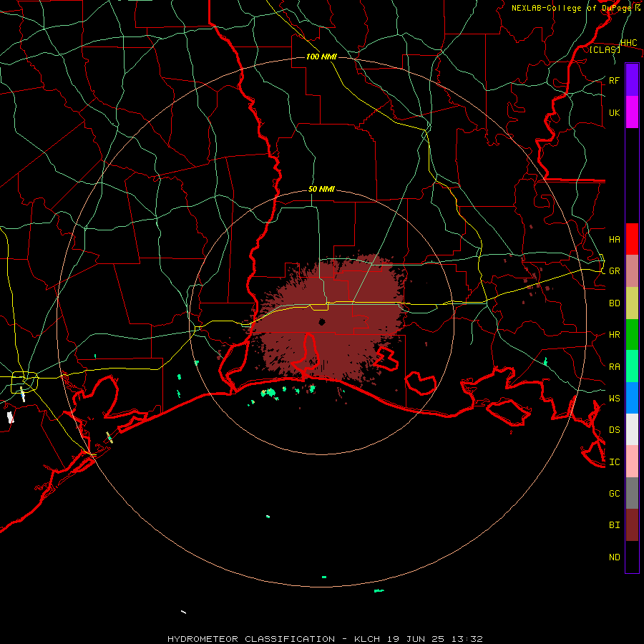The height and width of the screenshot is (644, 644).
Task: Click the "50 NMI" range ring label
Action: pos(321,189)
